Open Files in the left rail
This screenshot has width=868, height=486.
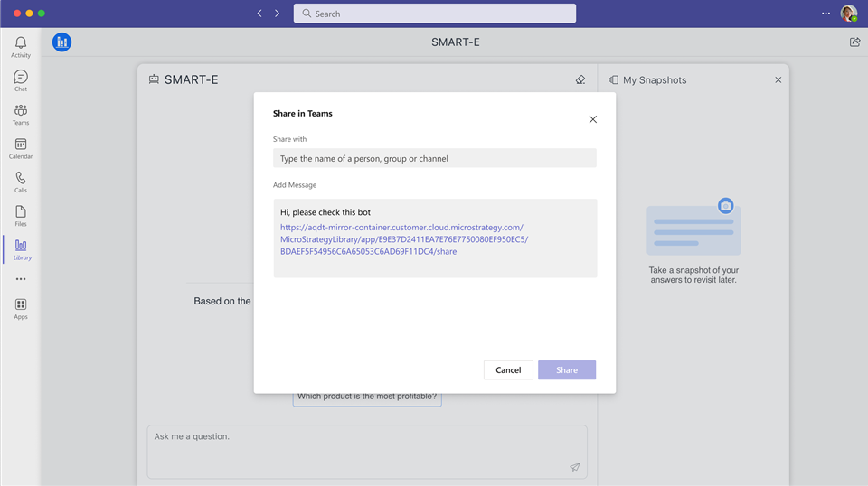click(20, 216)
